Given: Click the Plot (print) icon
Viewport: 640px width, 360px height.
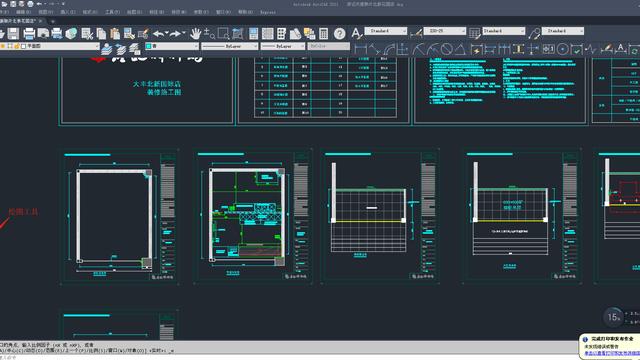Looking at the screenshot, I should click(x=29, y=33).
